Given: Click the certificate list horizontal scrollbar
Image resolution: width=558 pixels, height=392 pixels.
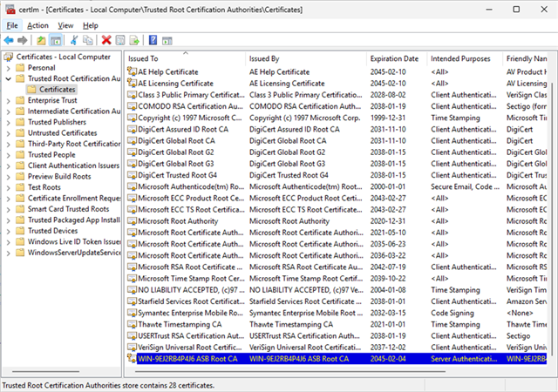Looking at the screenshot, I should [290, 372].
